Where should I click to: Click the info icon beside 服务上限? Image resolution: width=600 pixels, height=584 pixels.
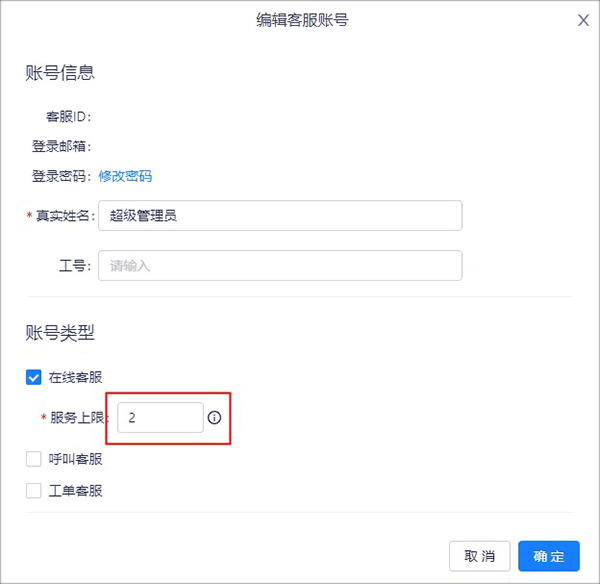[214, 418]
